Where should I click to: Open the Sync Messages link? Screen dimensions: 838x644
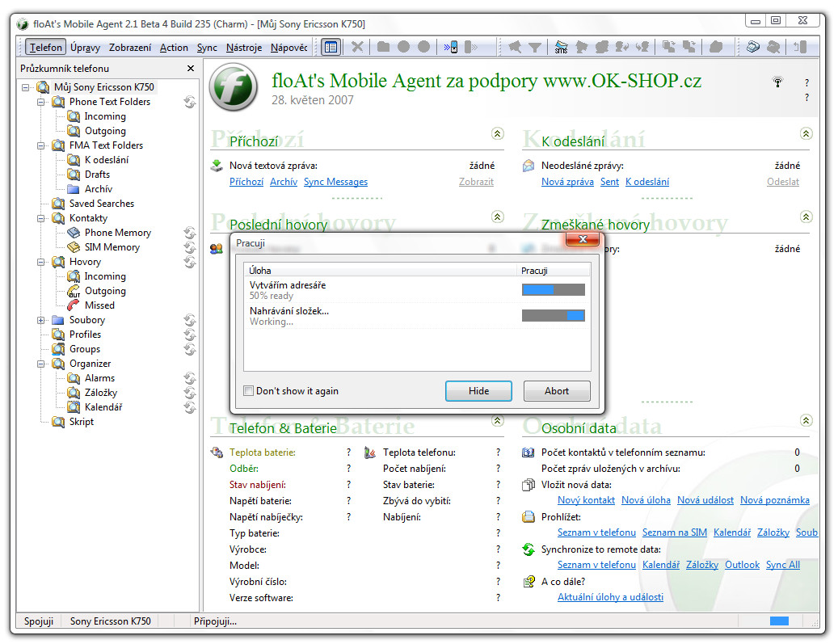pyautogui.click(x=335, y=182)
